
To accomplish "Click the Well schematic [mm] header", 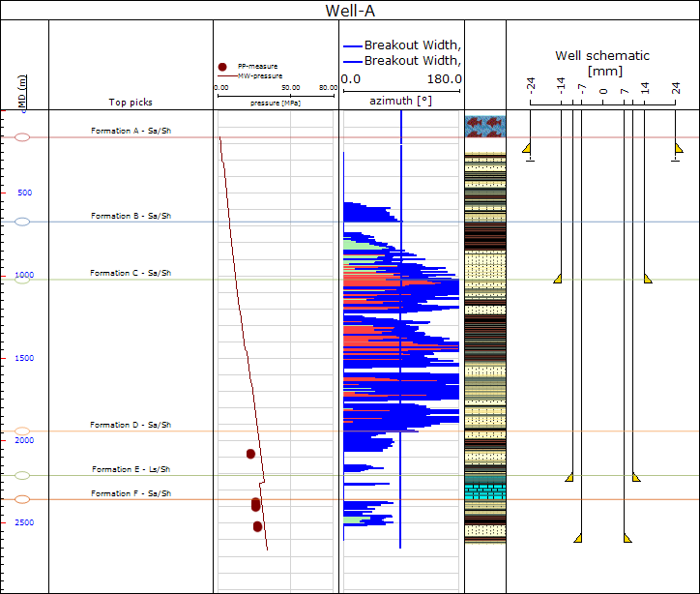I will pos(602,63).
